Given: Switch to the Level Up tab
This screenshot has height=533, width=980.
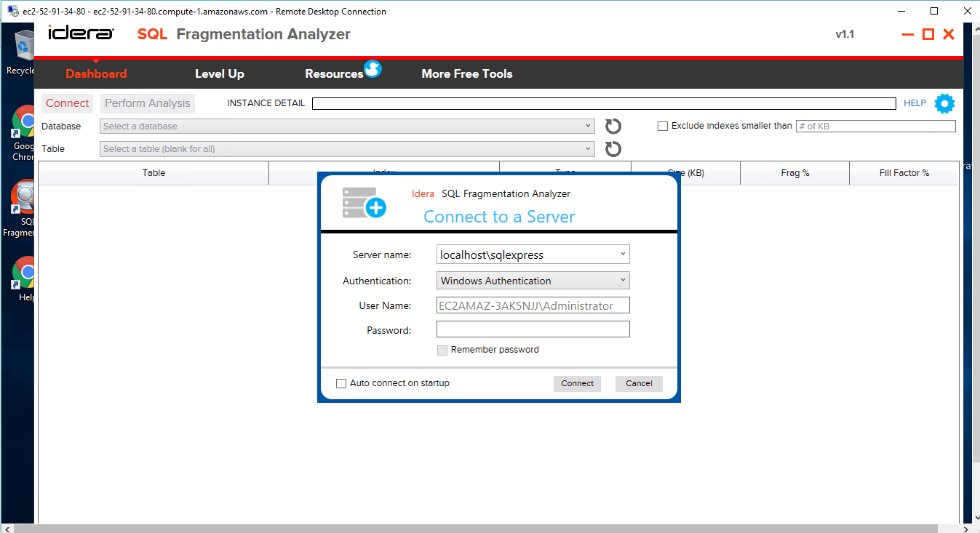Looking at the screenshot, I should (220, 74).
